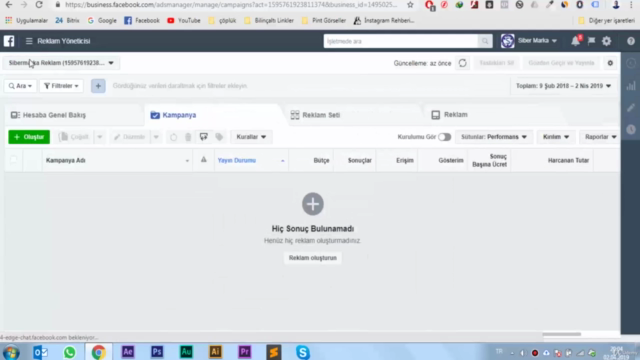Open the history clock in right sidebar
Viewport: 640px width, 360px height.
[x=631, y=130]
